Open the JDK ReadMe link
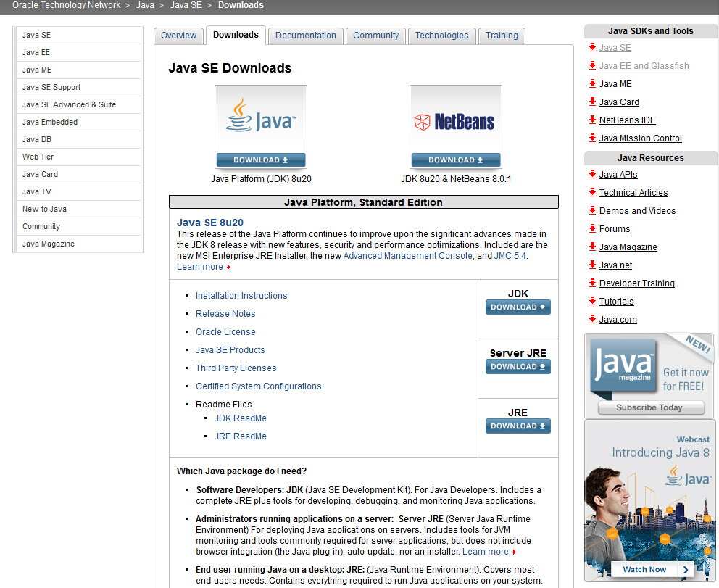Viewport: 719px width, 588px height. [x=241, y=418]
